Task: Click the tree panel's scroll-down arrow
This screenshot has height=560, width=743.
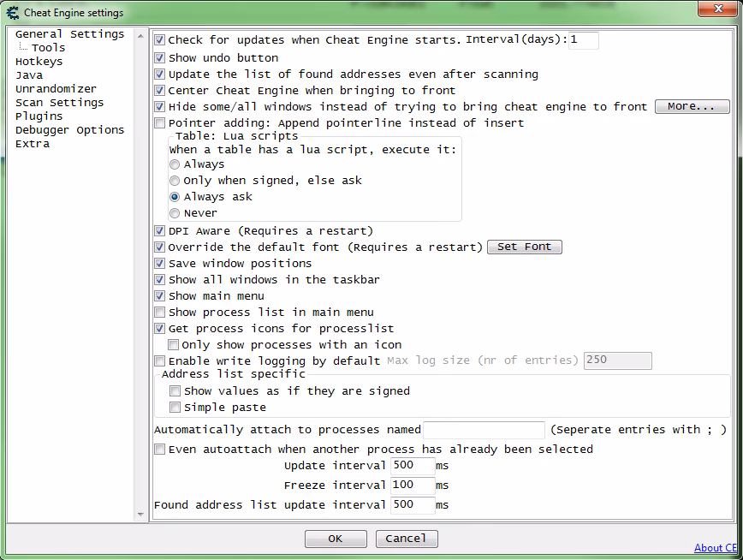Action: coord(140,515)
